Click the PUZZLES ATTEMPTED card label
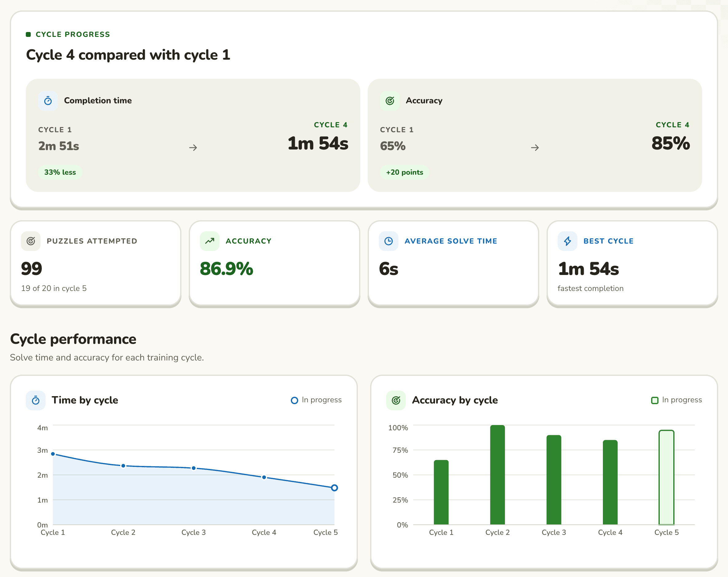The height and width of the screenshot is (577, 728). tap(92, 241)
